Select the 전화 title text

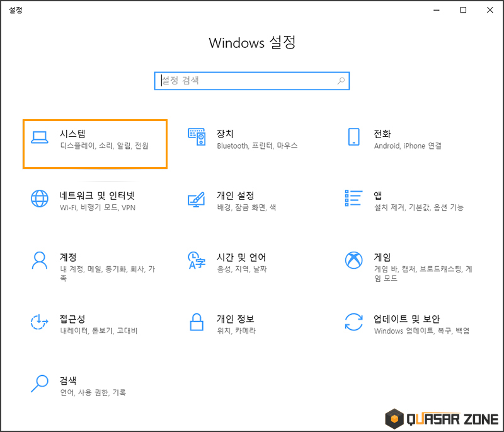[x=382, y=134]
